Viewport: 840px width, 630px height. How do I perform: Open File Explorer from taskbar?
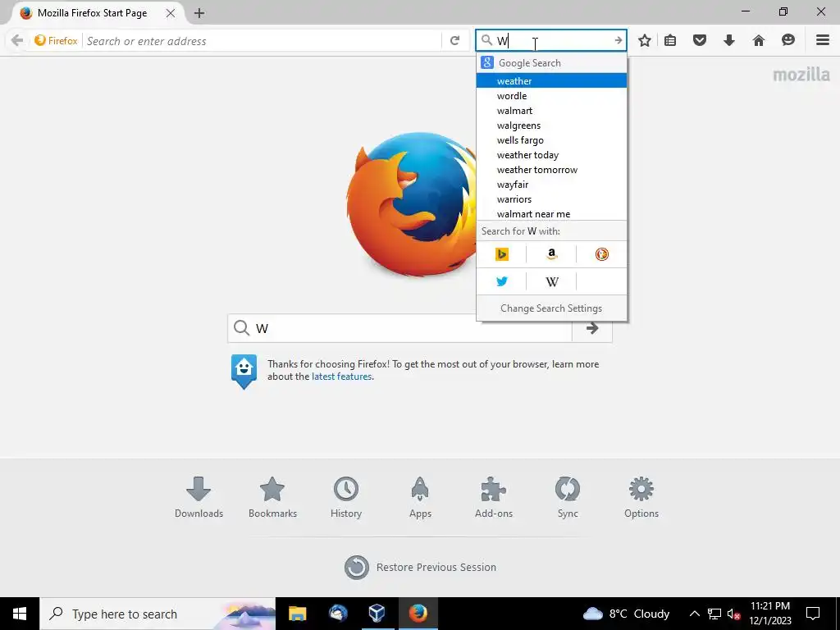(297, 614)
